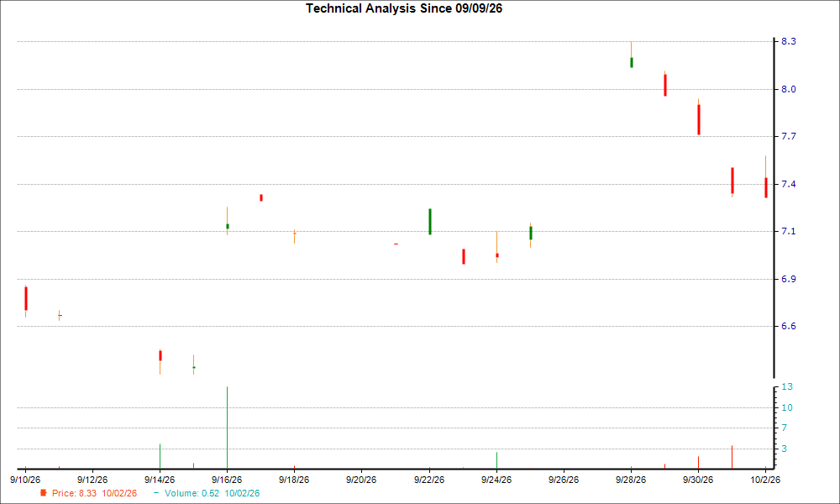The width and height of the screenshot is (840, 504).
Task: Click the 9/14/26 date label
Action: tap(160, 480)
